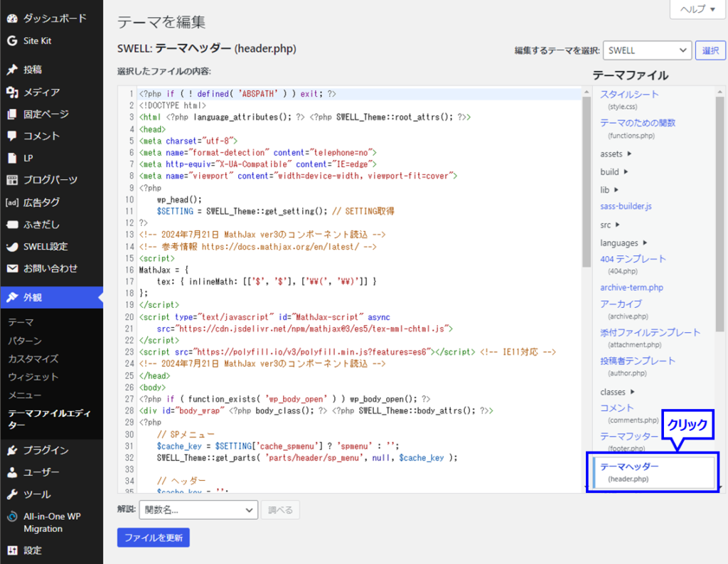Click the code editor vertical scrollbar
The height and width of the screenshot is (564, 728).
(587, 182)
